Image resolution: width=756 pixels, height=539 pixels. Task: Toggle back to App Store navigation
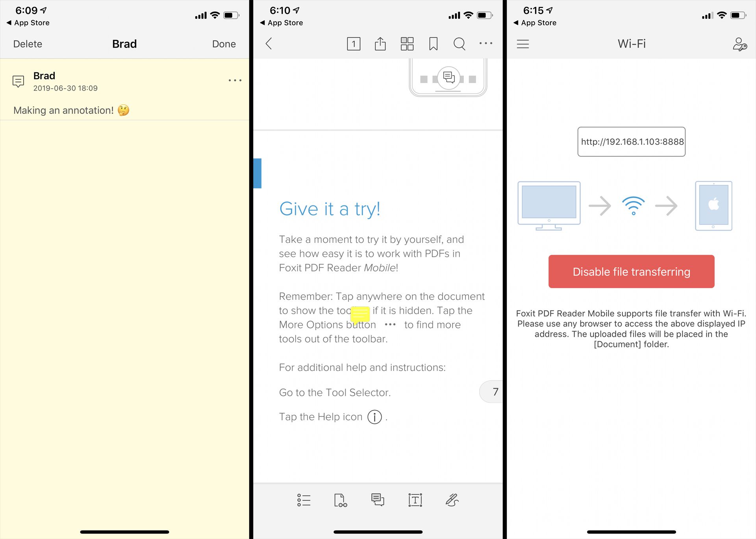(28, 22)
